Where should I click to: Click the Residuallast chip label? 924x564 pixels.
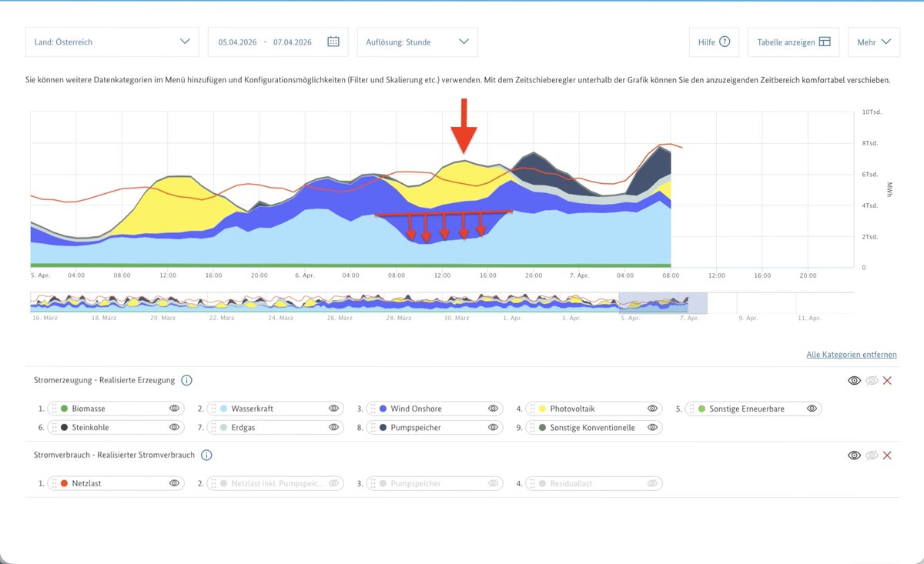coord(571,484)
